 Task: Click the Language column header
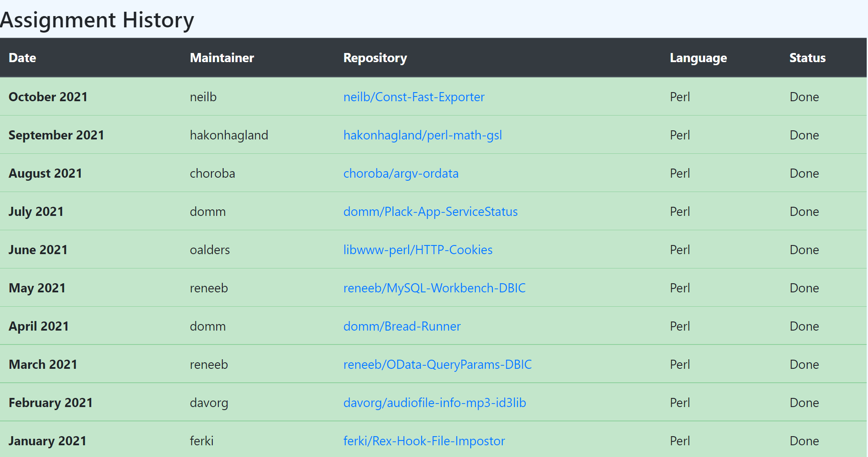698,58
